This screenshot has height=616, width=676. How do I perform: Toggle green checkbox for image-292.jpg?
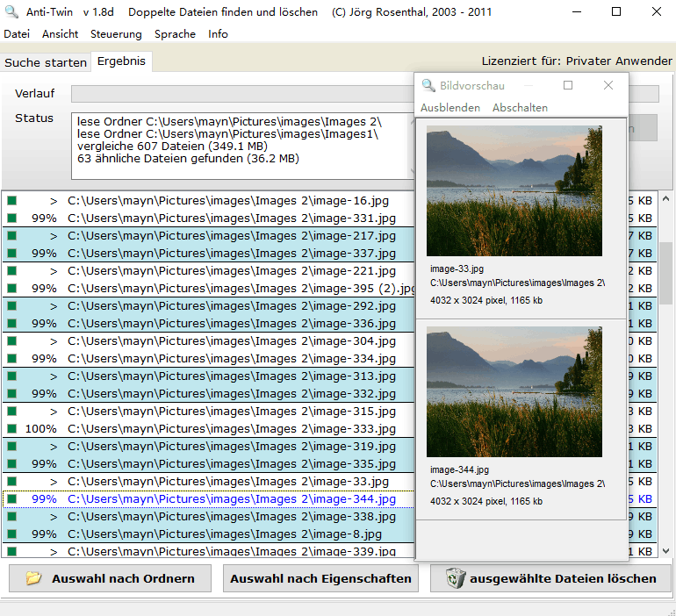pyautogui.click(x=12, y=306)
